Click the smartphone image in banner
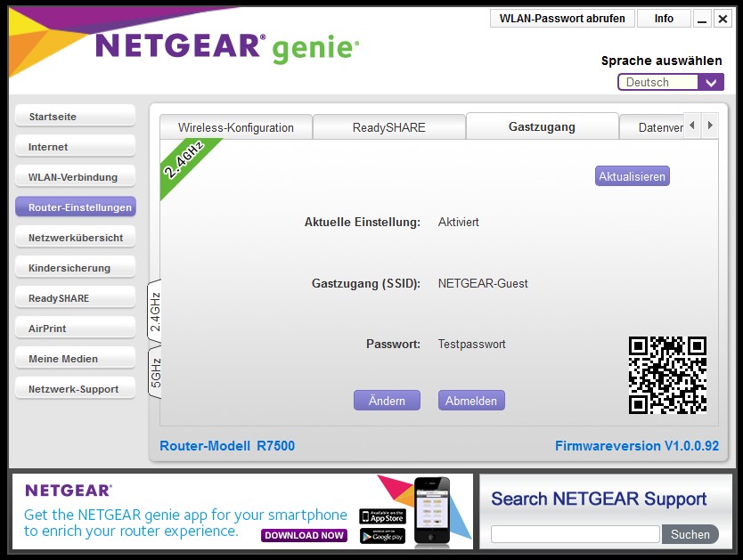This screenshot has height=560, width=743. tap(432, 511)
